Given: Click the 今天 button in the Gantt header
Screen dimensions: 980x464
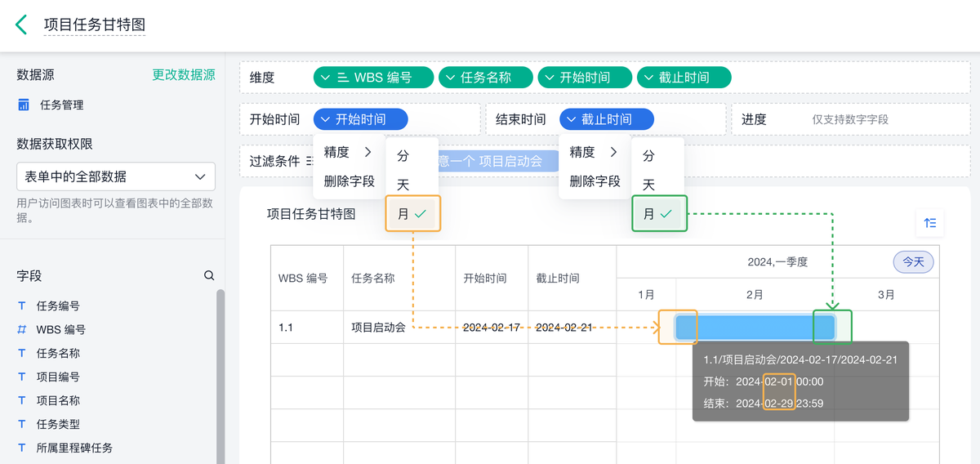Looking at the screenshot, I should click(x=913, y=262).
